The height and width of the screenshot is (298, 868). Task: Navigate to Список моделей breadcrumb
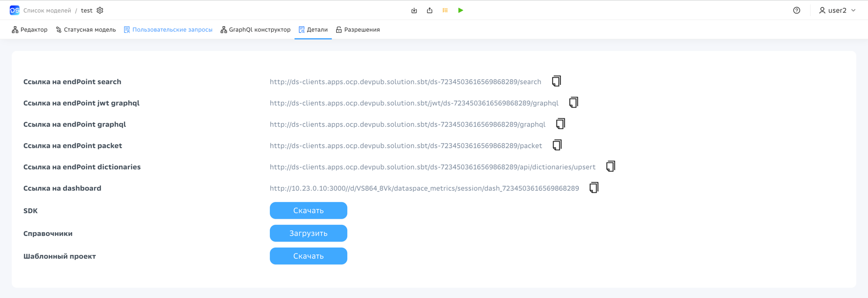(x=47, y=10)
